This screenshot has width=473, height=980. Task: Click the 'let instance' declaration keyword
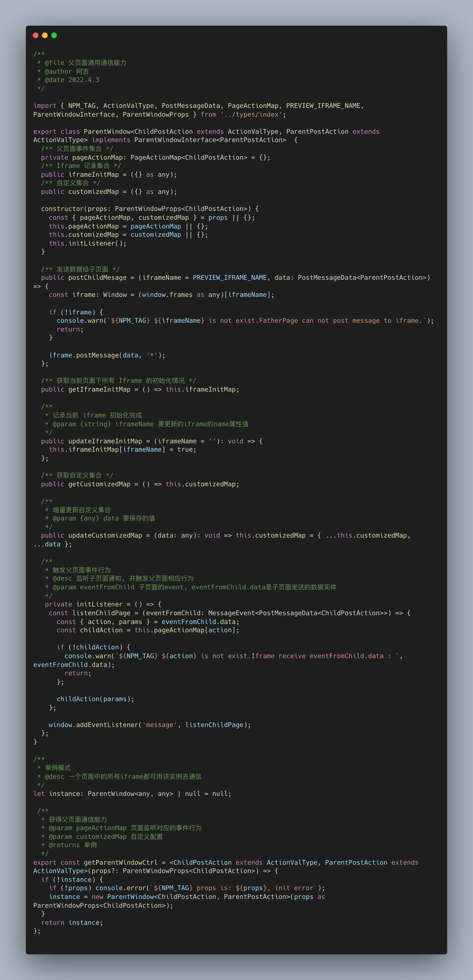tap(39, 794)
